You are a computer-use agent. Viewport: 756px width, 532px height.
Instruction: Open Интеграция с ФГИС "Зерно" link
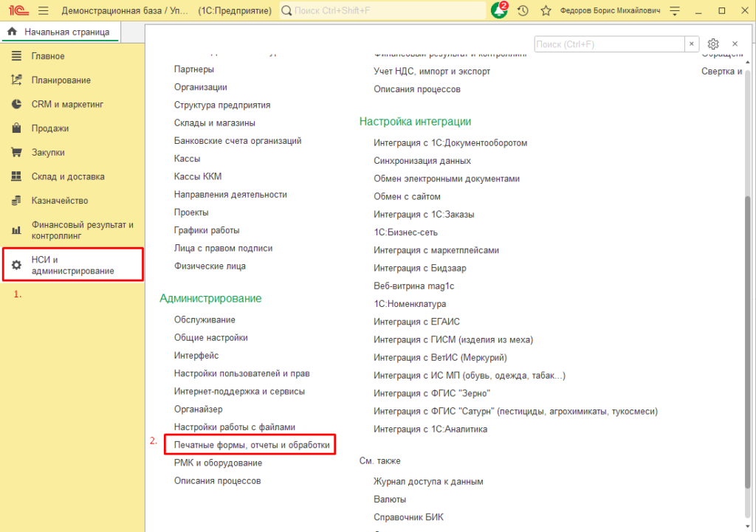(x=432, y=393)
